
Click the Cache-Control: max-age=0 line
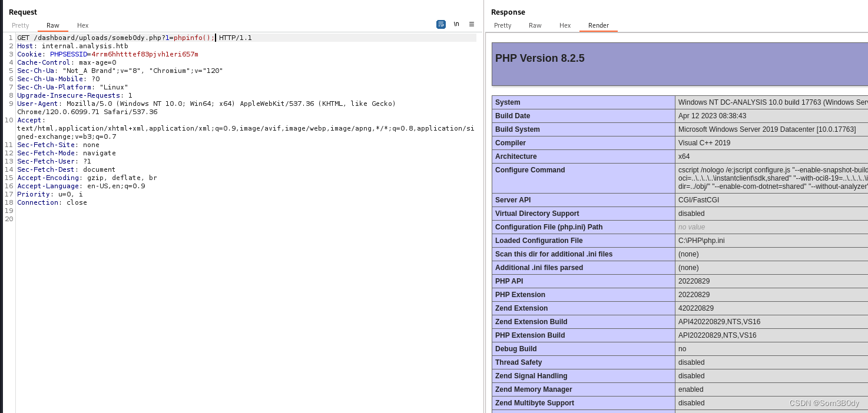pos(67,62)
